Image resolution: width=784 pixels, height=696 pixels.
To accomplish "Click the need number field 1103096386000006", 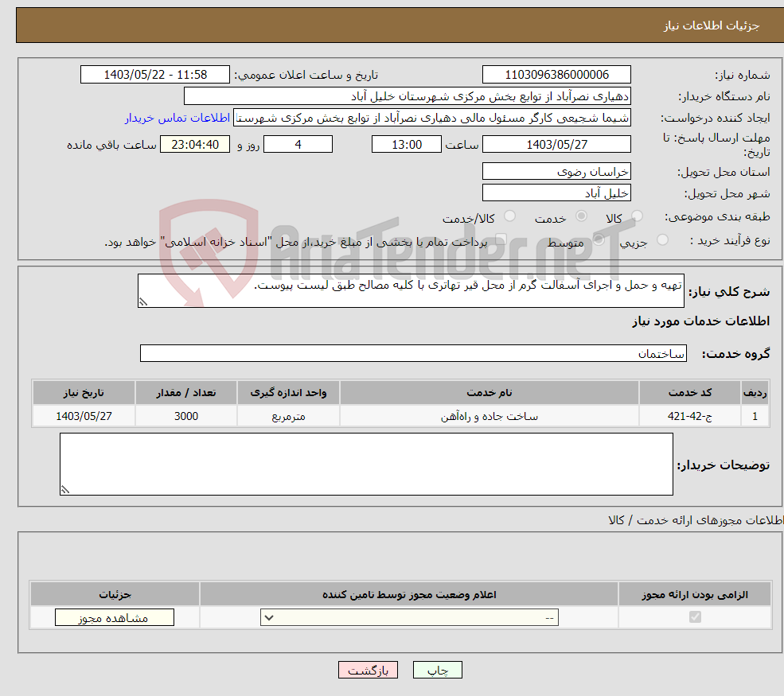I will (x=556, y=75).
